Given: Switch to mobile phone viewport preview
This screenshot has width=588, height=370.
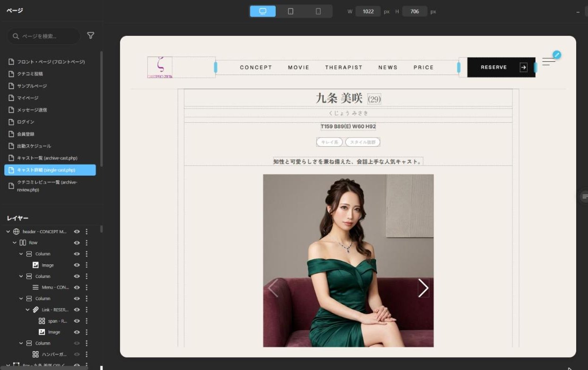Looking at the screenshot, I should tap(318, 11).
